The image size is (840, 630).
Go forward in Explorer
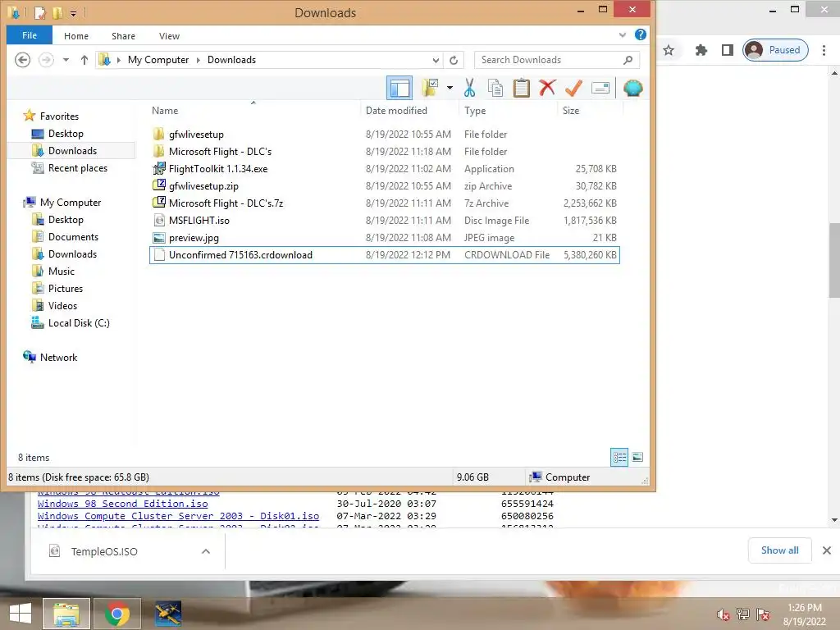tap(46, 59)
